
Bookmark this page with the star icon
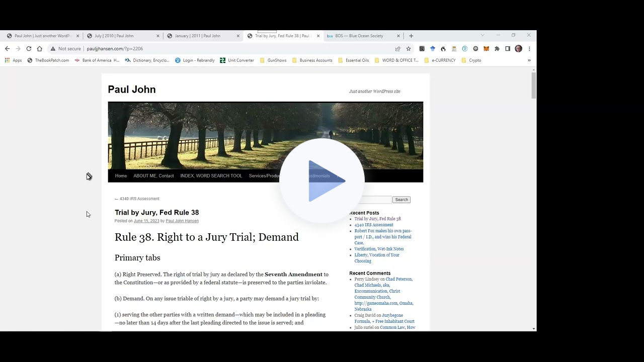409,49
